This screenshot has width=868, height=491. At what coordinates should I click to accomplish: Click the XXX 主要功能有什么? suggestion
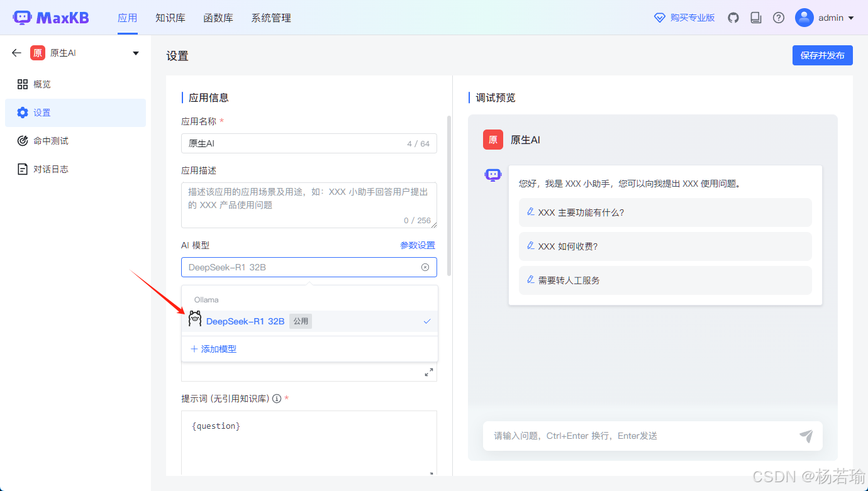pyautogui.click(x=665, y=212)
